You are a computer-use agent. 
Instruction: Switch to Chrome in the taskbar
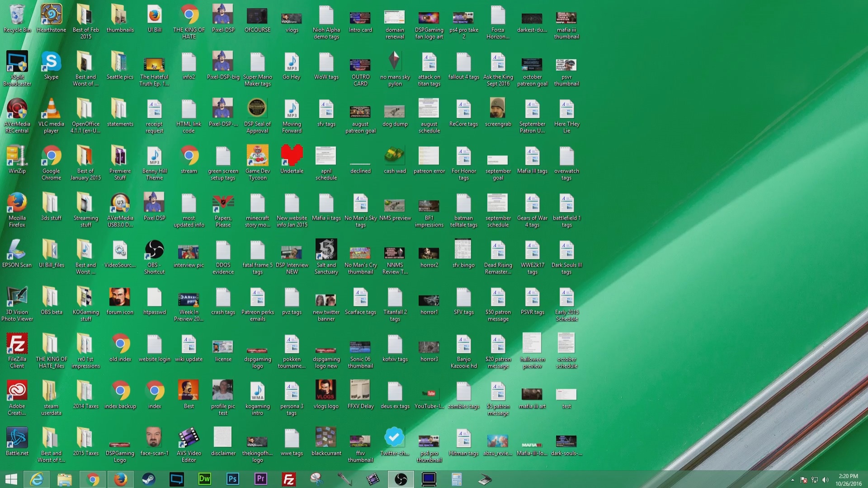(93, 479)
